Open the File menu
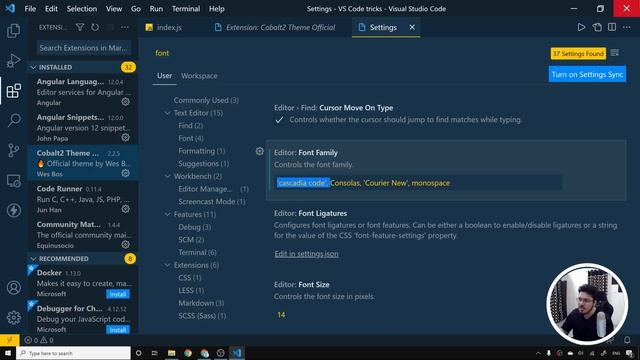 point(30,9)
